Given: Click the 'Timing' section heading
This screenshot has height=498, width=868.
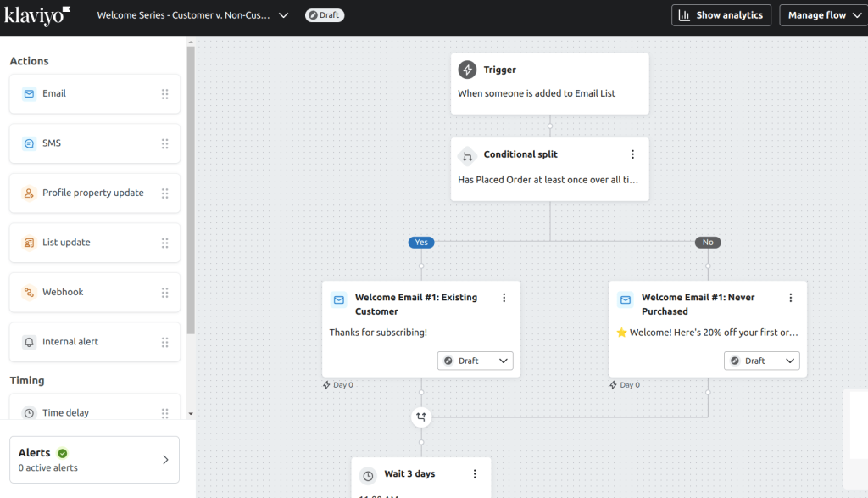Looking at the screenshot, I should 27,381.
